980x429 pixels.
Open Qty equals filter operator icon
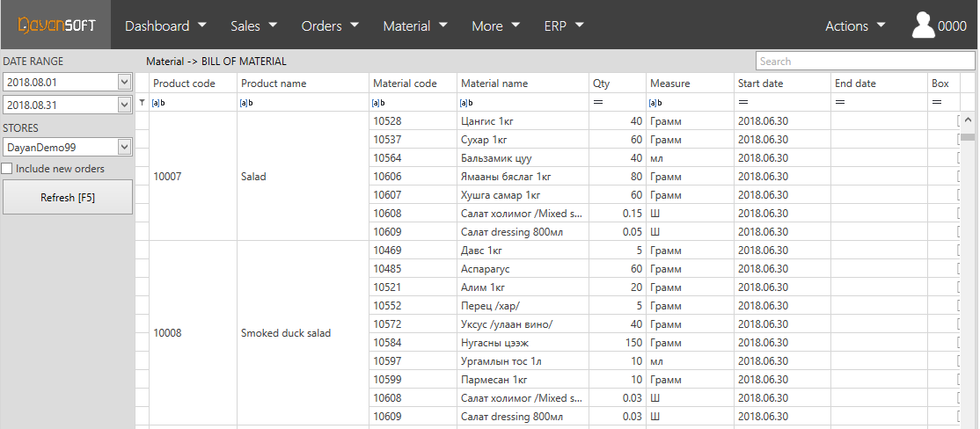tap(598, 102)
